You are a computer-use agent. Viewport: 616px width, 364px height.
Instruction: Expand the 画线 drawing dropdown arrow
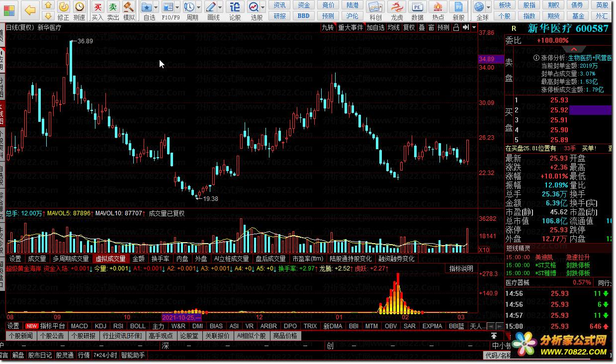click(x=220, y=7)
